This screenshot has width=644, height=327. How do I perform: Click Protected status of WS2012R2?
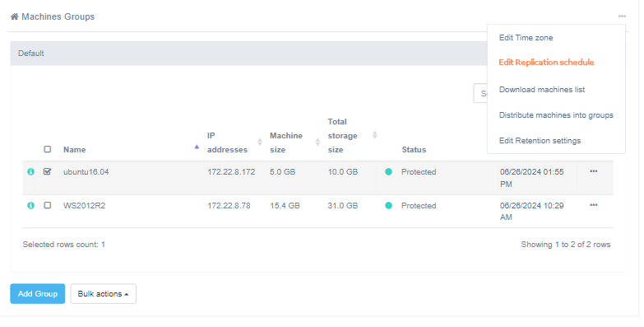click(419, 206)
